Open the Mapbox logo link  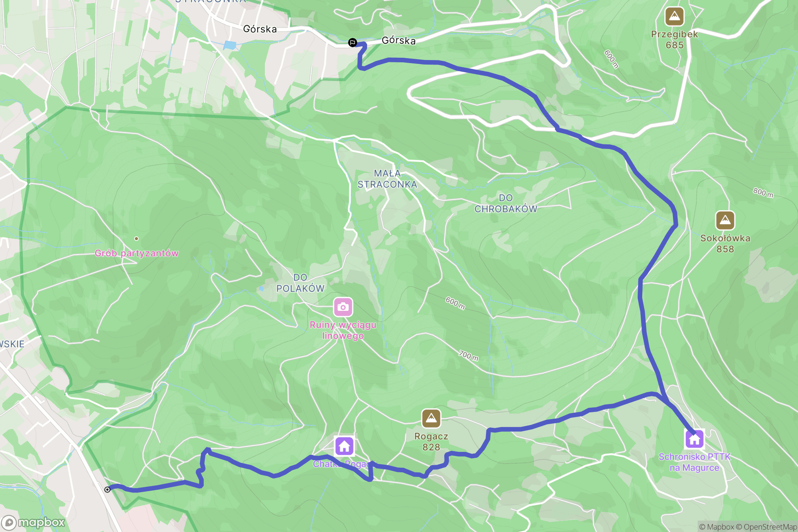click(x=33, y=523)
